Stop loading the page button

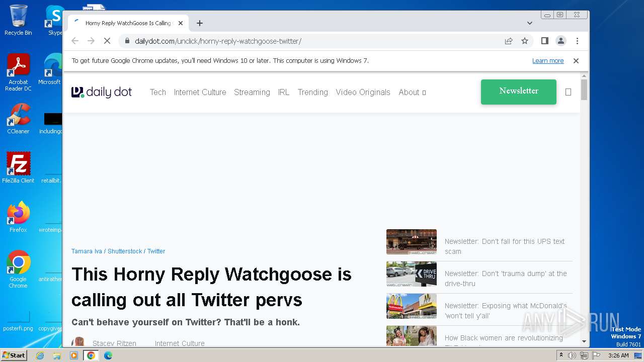click(107, 41)
